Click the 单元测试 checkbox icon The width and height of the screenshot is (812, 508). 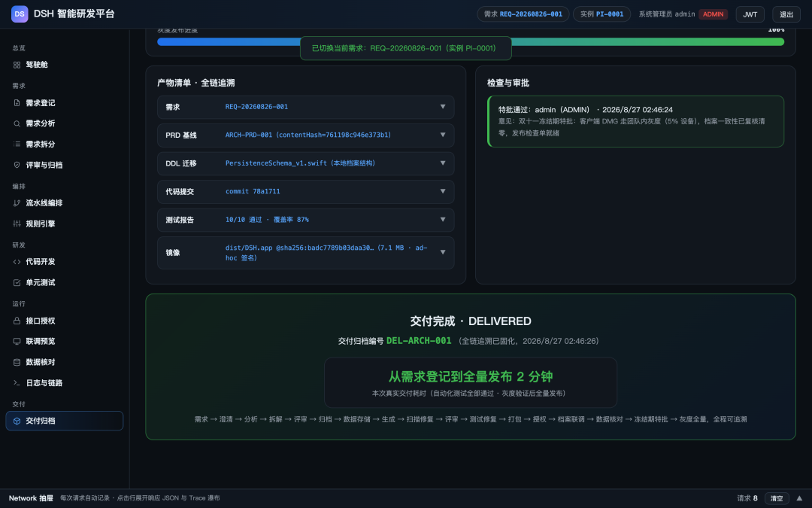[17, 282]
